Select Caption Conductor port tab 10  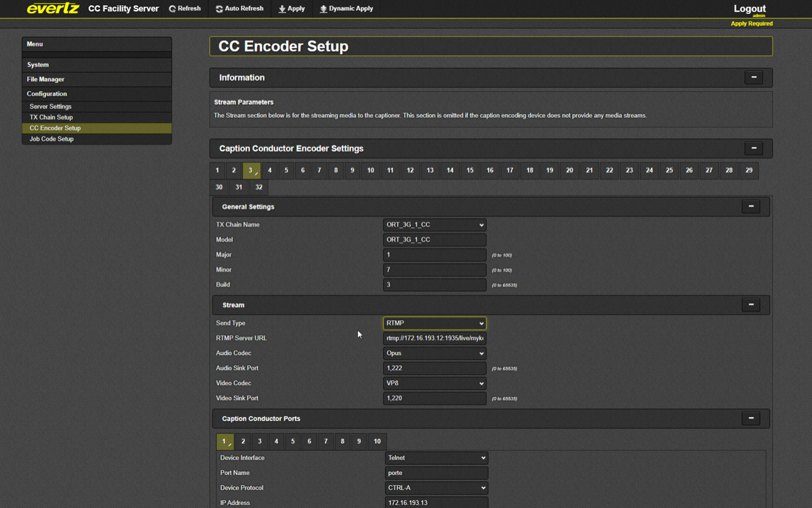(377, 441)
